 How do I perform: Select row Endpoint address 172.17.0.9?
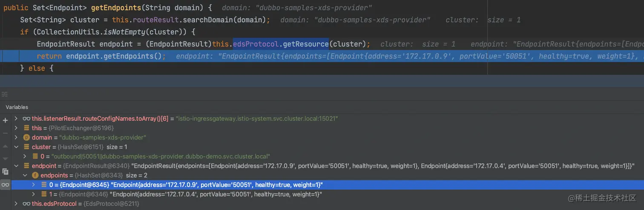click(x=327, y=185)
